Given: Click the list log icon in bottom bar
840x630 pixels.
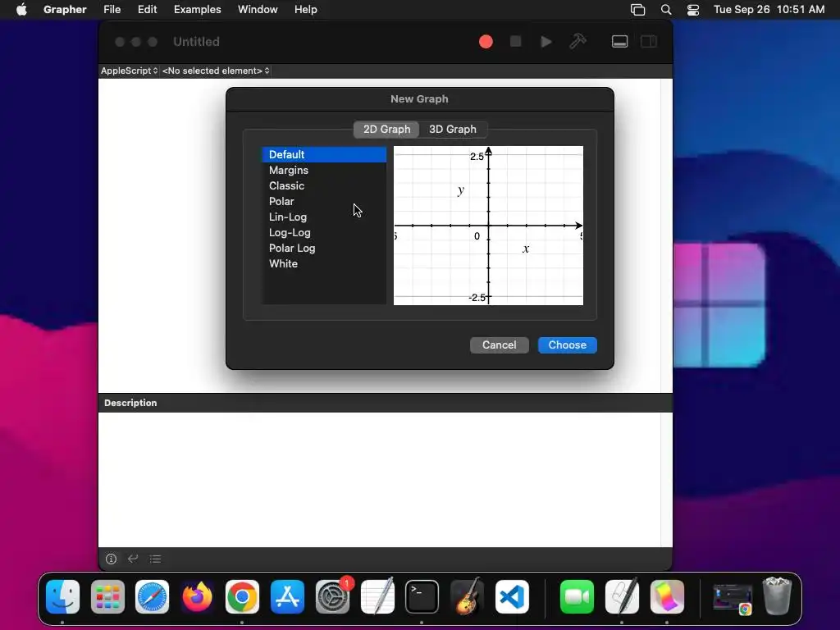Looking at the screenshot, I should pyautogui.click(x=155, y=559).
